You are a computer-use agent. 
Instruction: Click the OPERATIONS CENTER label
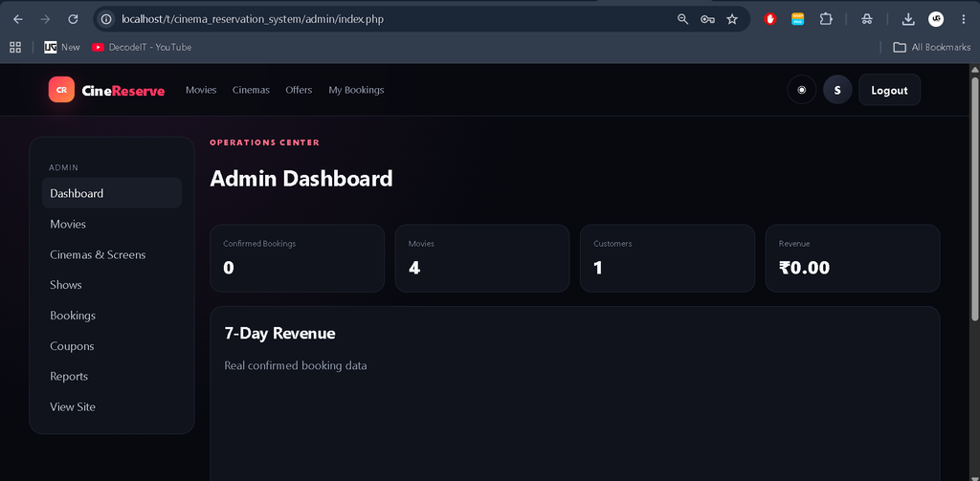pyautogui.click(x=264, y=142)
